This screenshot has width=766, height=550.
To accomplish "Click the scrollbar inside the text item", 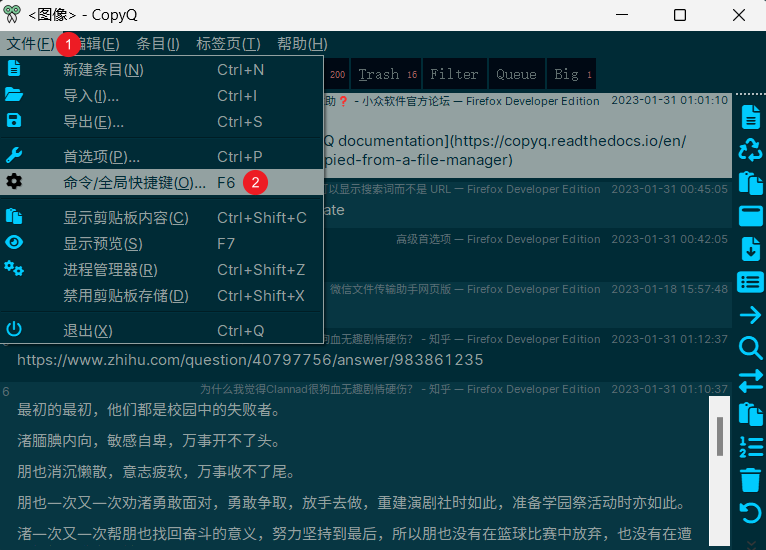I will 720,436.
